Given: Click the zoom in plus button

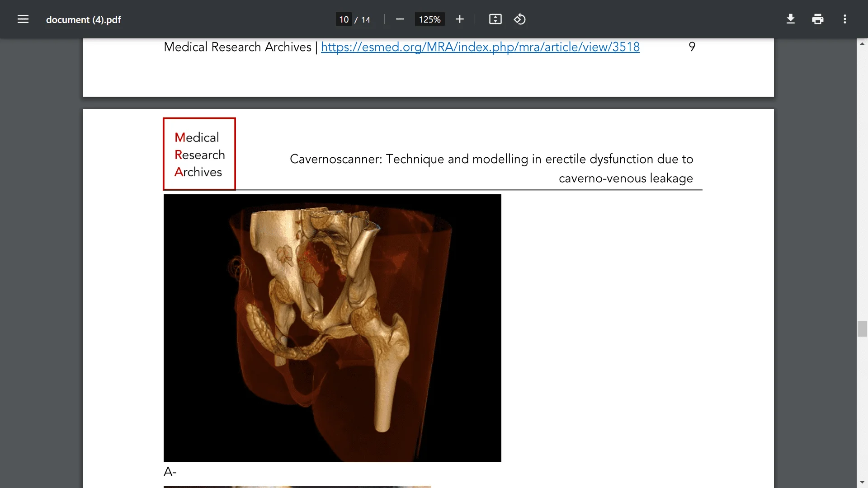Looking at the screenshot, I should pos(460,19).
